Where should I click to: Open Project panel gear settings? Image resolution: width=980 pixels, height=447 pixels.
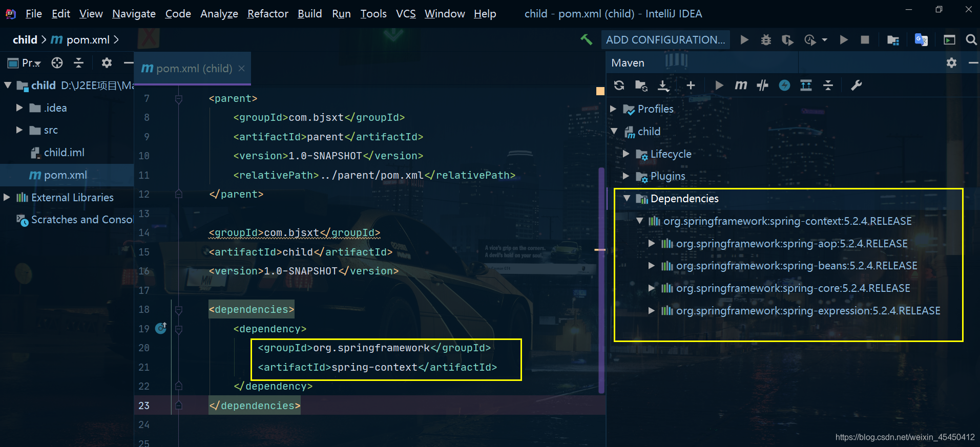(x=107, y=62)
